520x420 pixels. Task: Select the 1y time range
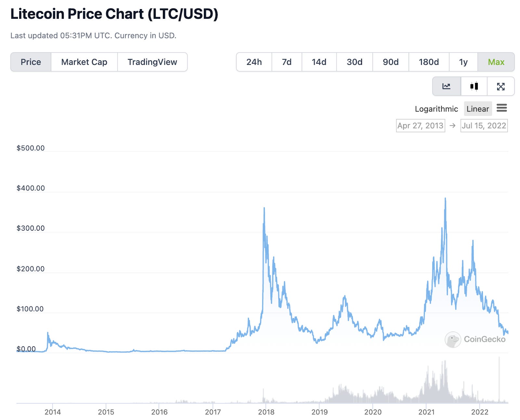pos(463,62)
